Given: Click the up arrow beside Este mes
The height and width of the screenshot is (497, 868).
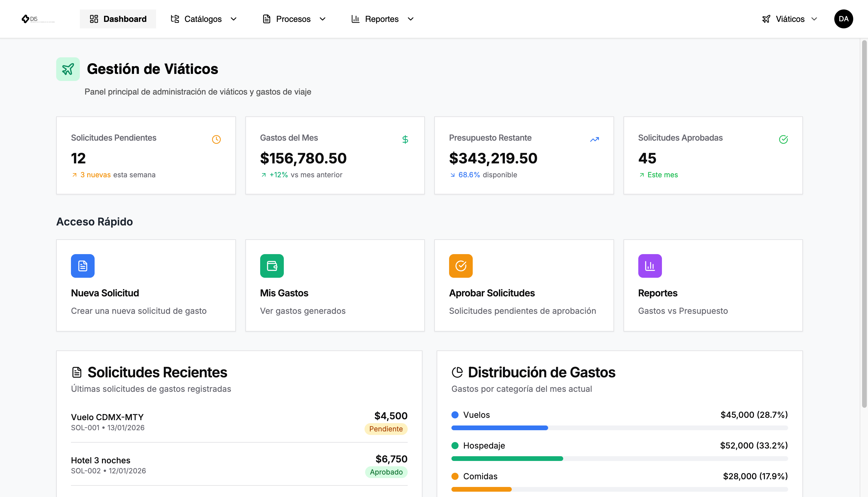Looking at the screenshot, I should coord(642,175).
